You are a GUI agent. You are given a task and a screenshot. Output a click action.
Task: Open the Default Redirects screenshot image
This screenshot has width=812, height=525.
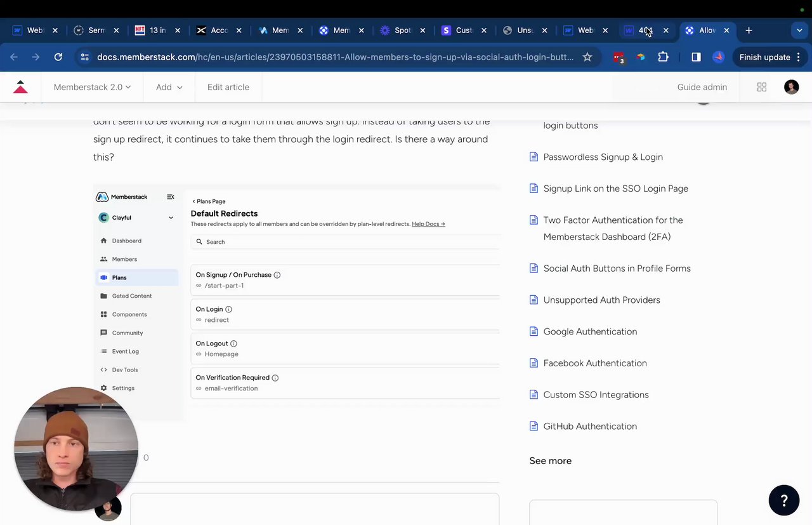tap(296, 303)
